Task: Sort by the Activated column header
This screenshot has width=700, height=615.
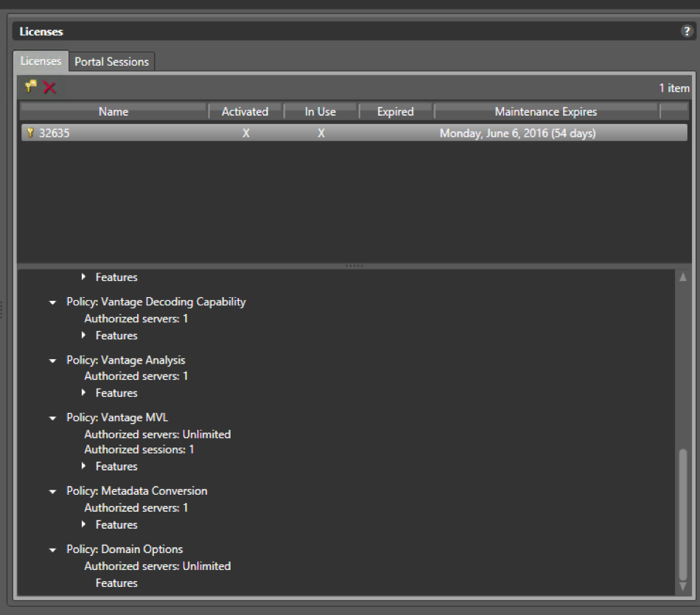Action: tap(245, 111)
